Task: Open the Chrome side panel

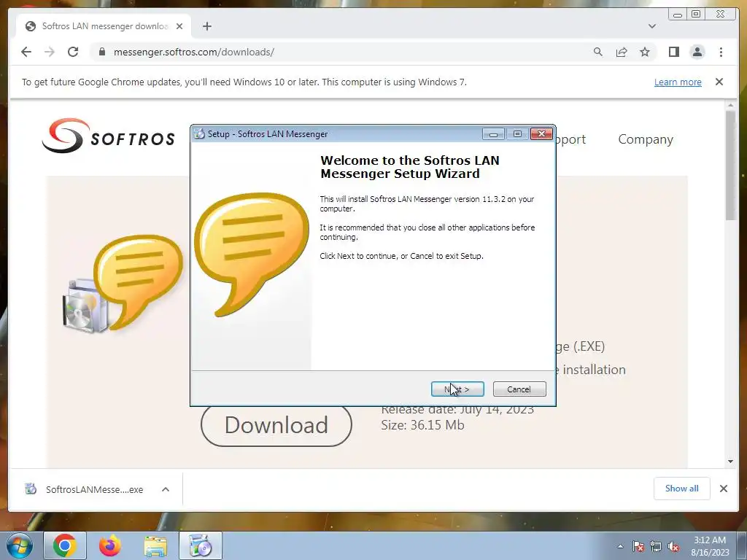Action: [x=673, y=52]
